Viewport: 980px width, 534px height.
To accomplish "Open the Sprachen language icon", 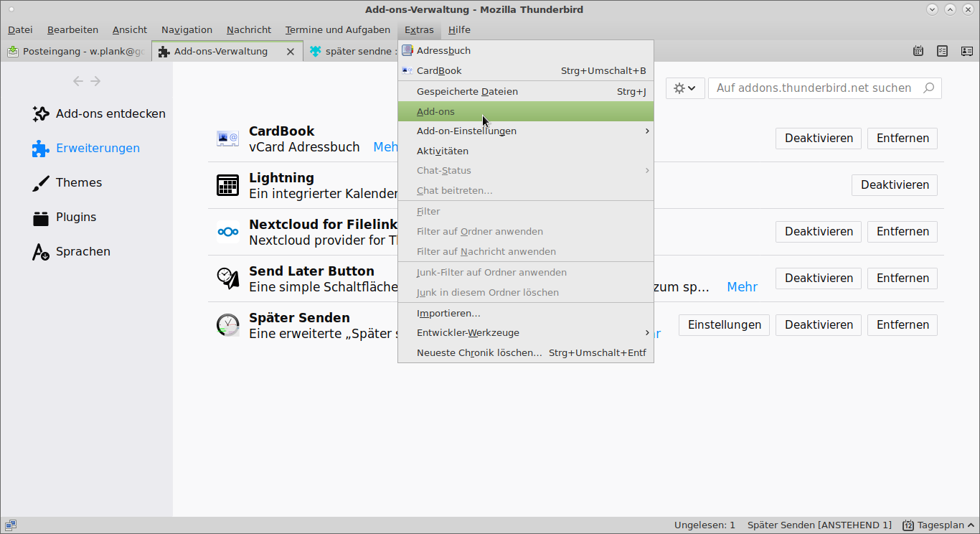I will (x=41, y=252).
